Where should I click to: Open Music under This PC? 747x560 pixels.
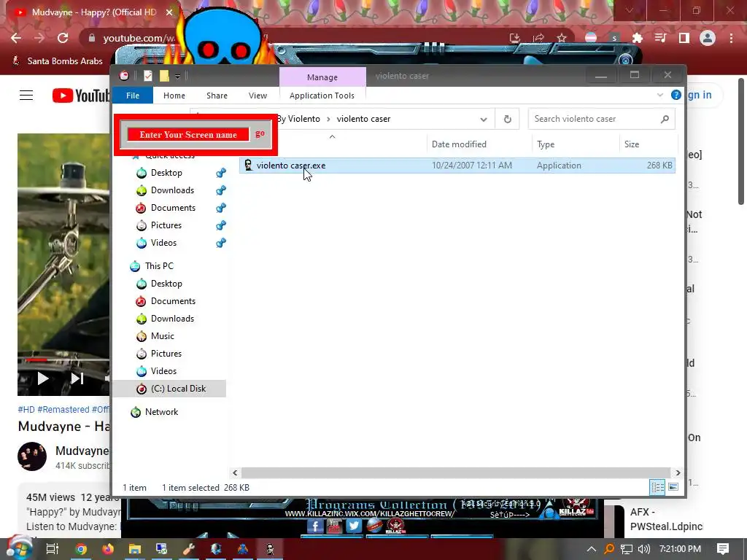pos(162,336)
